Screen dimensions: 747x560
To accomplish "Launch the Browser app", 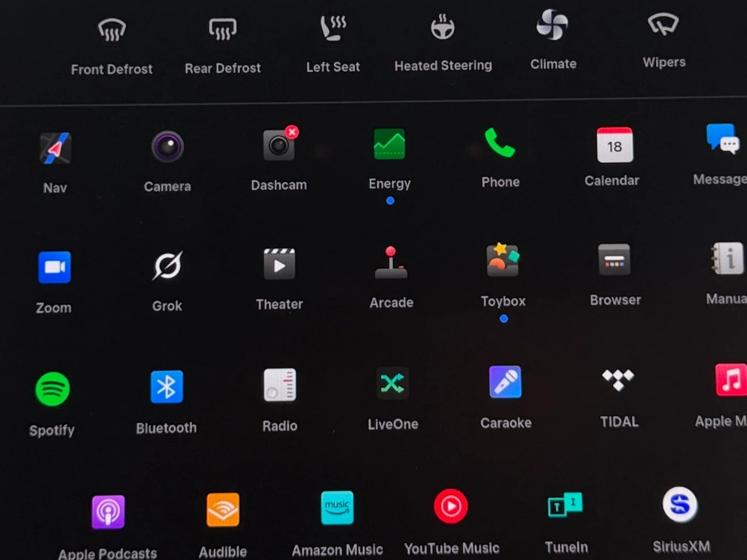I will tap(614, 259).
